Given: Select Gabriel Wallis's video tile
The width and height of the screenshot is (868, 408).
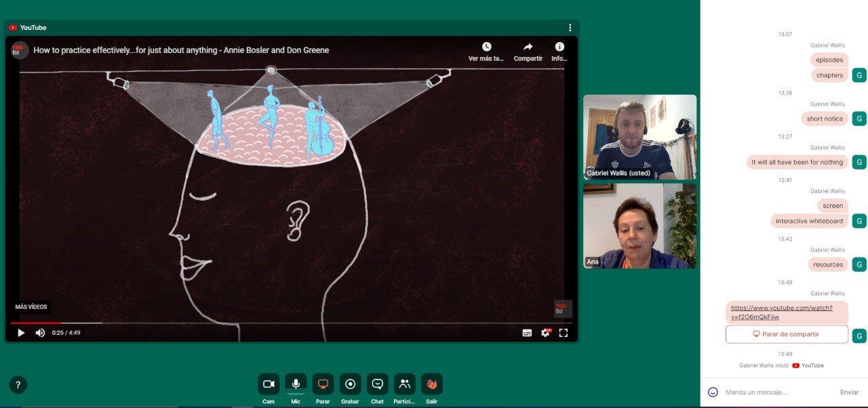Looking at the screenshot, I should pos(639,137).
